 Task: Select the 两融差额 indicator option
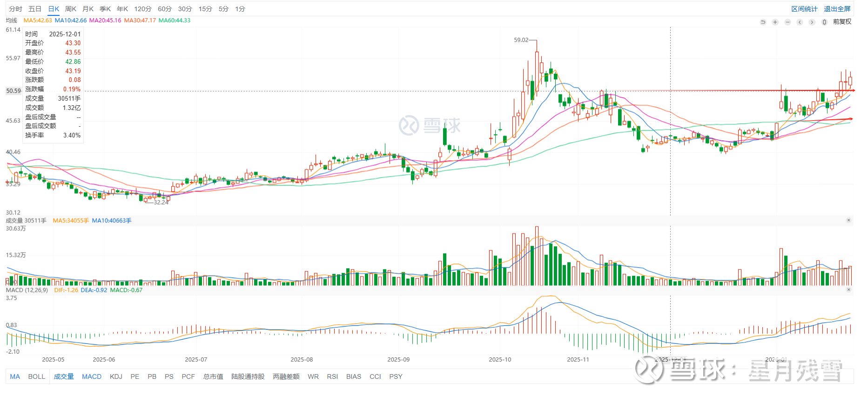click(x=286, y=376)
